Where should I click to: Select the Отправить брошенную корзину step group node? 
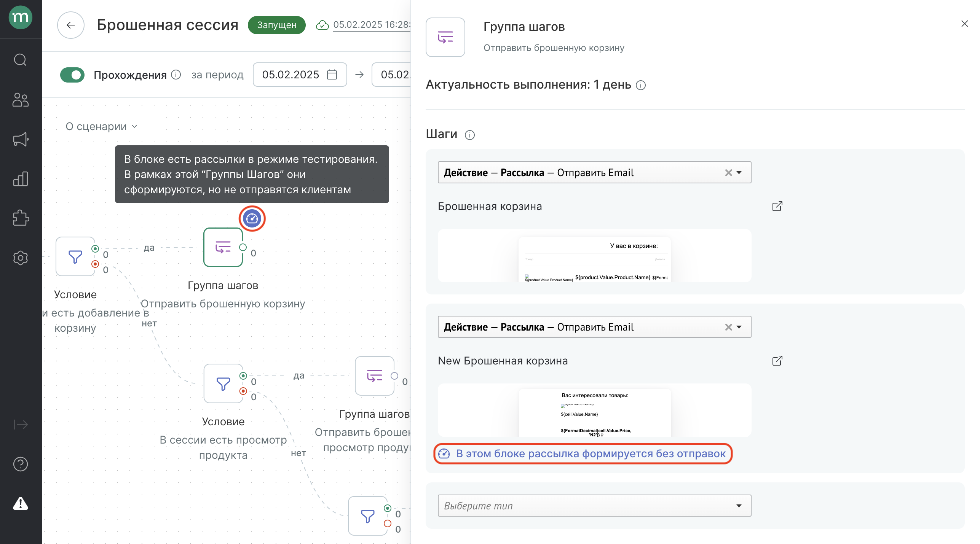[223, 247]
